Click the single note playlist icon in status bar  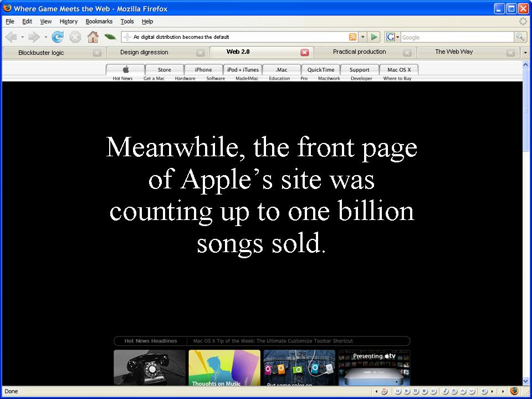(x=446, y=391)
